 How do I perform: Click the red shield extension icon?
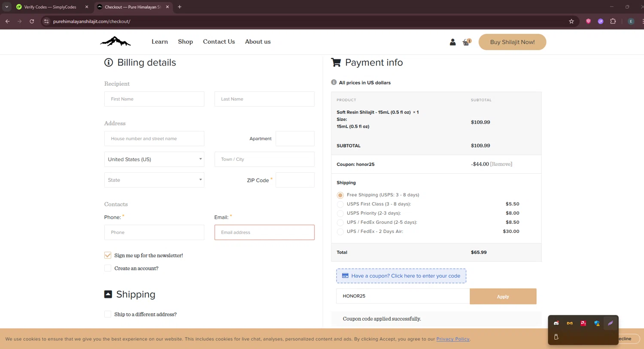tap(588, 21)
